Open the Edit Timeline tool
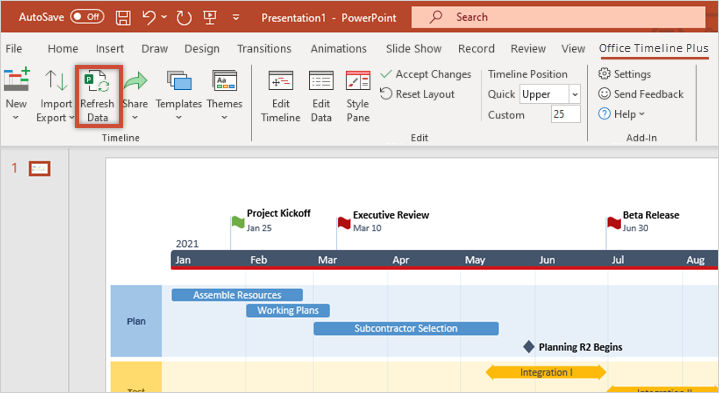719x393 pixels. click(x=281, y=97)
